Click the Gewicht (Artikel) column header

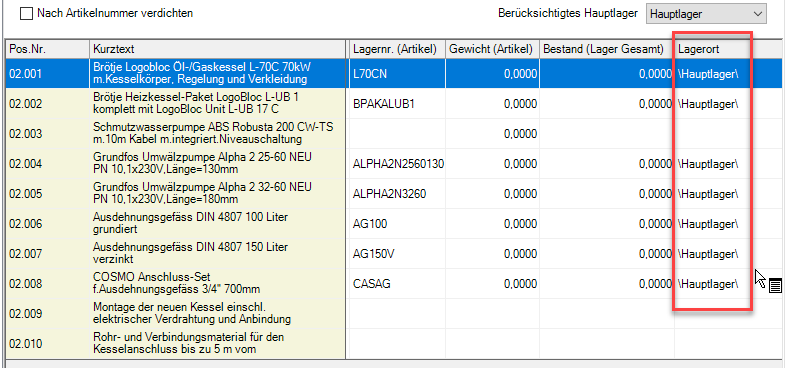[492, 49]
